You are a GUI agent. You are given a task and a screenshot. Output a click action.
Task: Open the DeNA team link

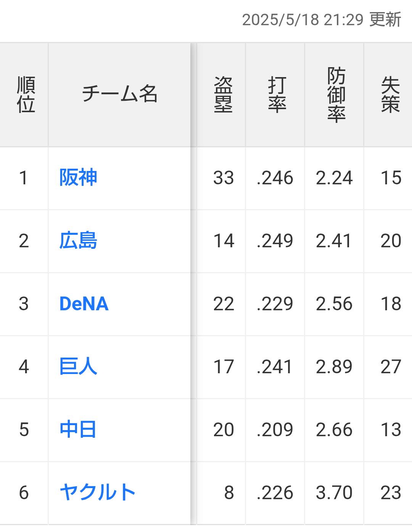coord(84,304)
